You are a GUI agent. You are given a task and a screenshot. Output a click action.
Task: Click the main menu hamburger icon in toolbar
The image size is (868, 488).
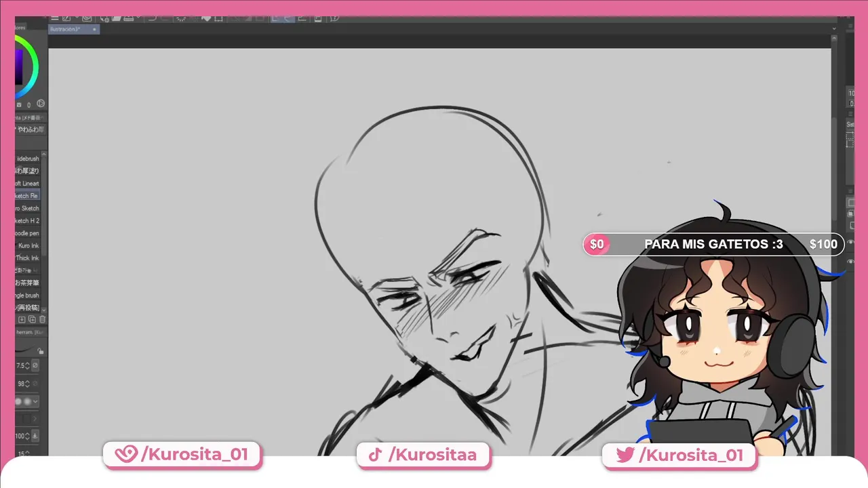55,18
